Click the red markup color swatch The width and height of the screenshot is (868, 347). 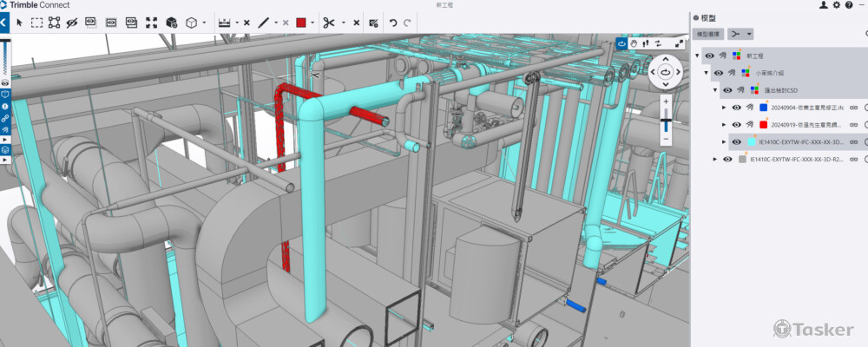(301, 23)
